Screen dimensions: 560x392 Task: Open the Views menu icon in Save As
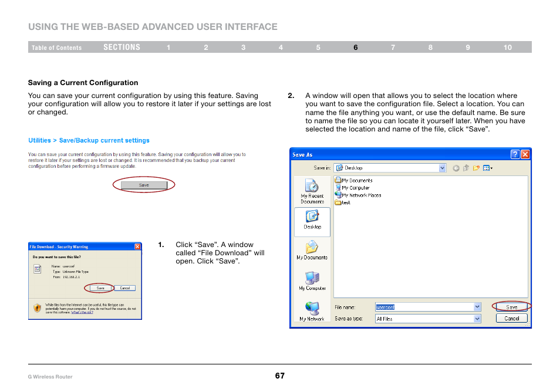[x=487, y=168]
